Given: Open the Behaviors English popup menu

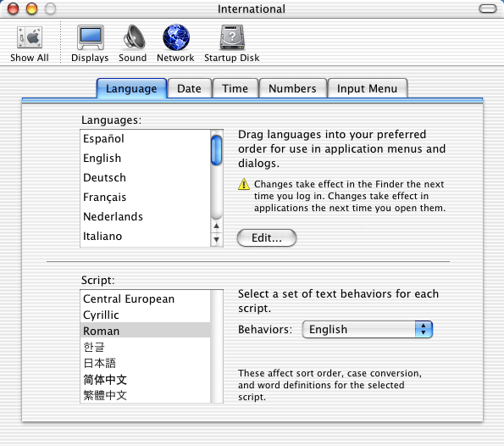Looking at the screenshot, I should 368,329.
